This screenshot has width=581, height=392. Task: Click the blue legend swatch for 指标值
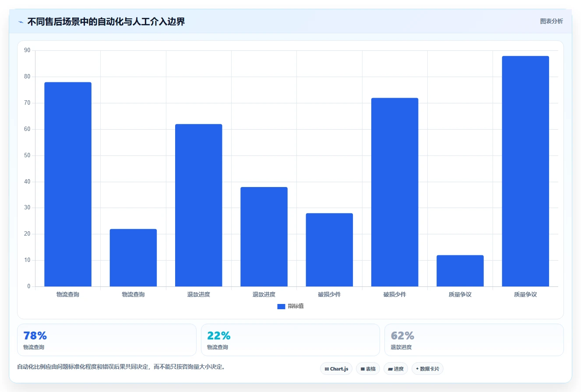(281, 307)
